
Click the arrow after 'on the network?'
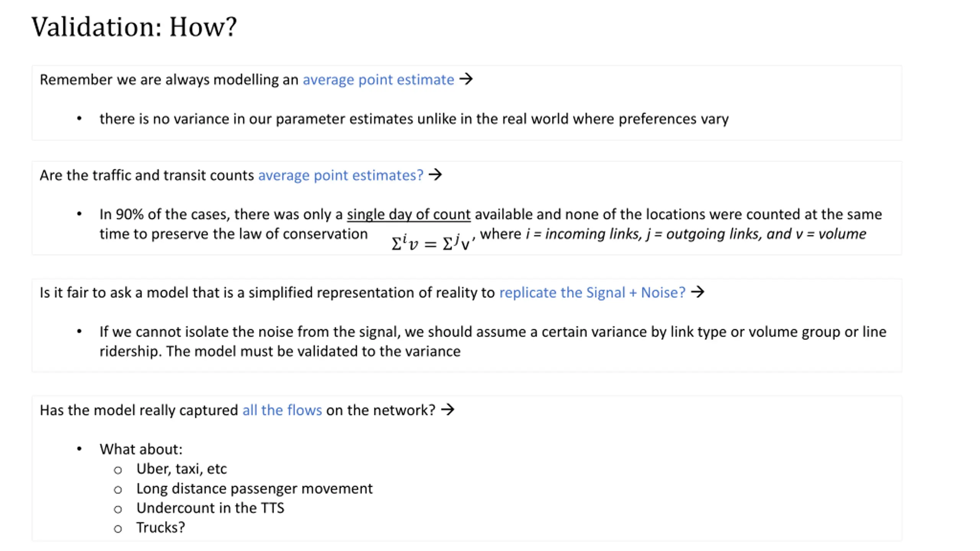448,410
